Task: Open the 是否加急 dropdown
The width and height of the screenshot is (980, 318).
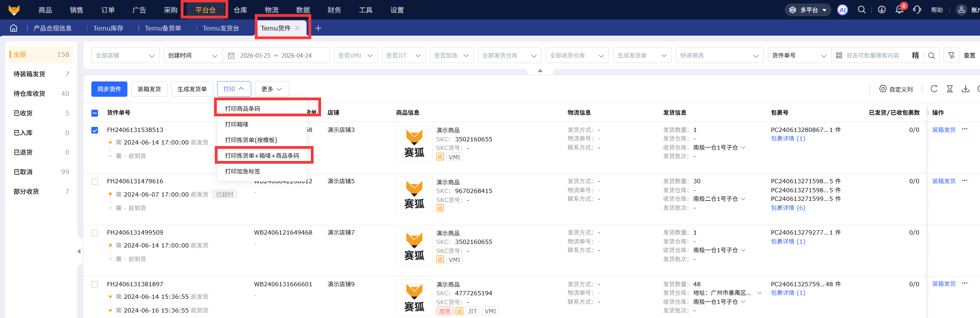Action: coord(452,56)
